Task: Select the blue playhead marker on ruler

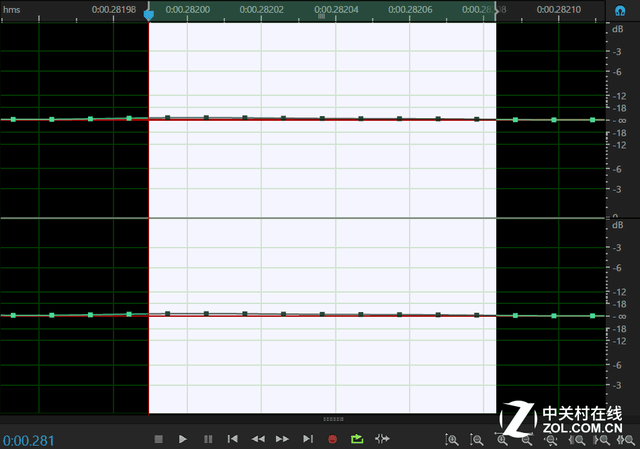Action: [149, 14]
